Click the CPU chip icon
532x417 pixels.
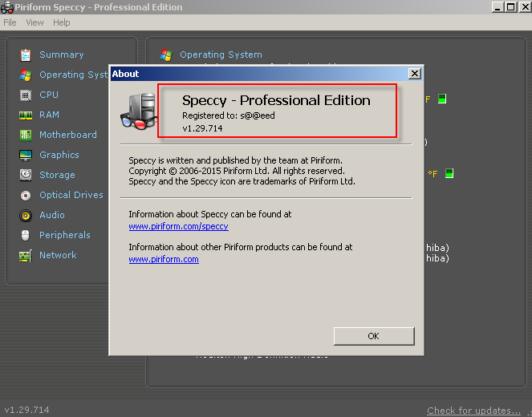26,95
